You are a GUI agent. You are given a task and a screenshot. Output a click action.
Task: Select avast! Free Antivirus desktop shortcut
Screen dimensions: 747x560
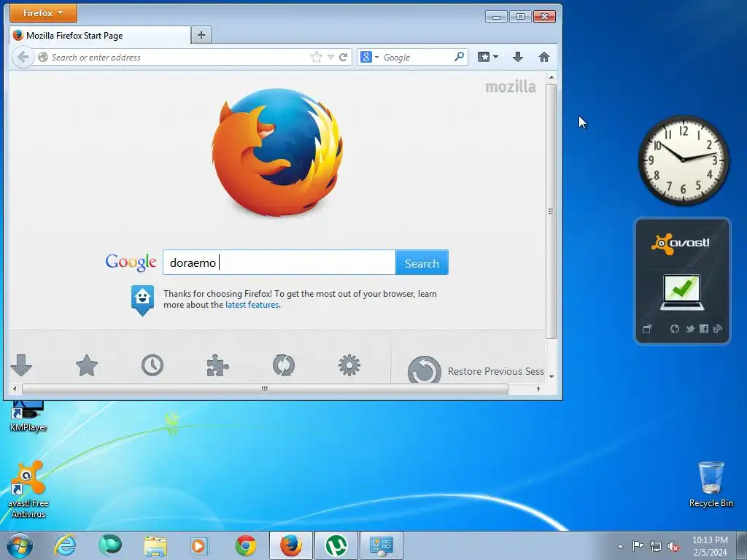point(28,489)
